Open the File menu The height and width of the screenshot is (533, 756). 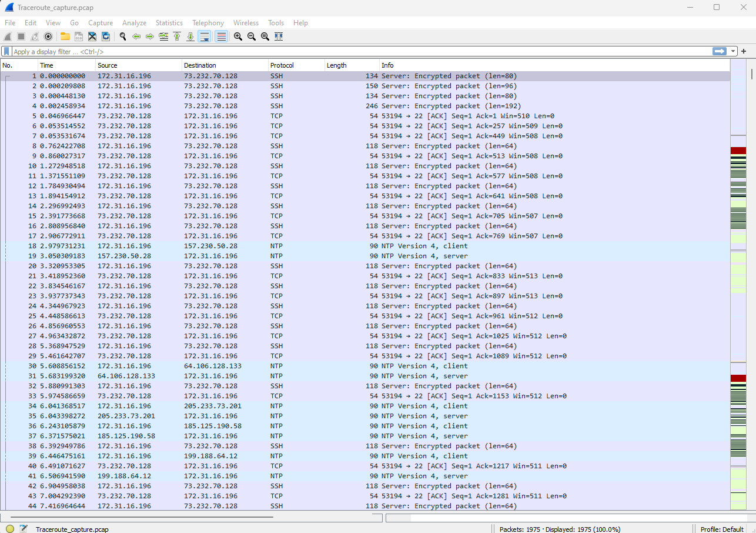[x=10, y=23]
